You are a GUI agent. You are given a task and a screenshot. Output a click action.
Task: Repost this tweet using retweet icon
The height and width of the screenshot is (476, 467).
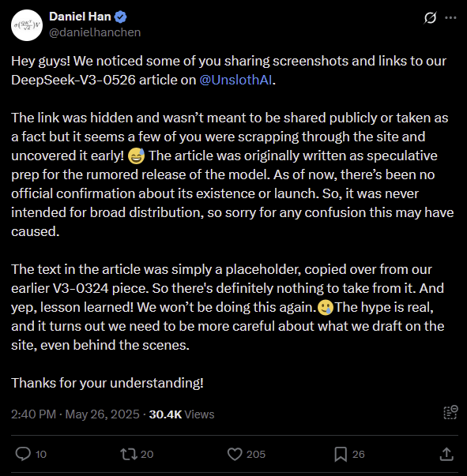(x=129, y=454)
